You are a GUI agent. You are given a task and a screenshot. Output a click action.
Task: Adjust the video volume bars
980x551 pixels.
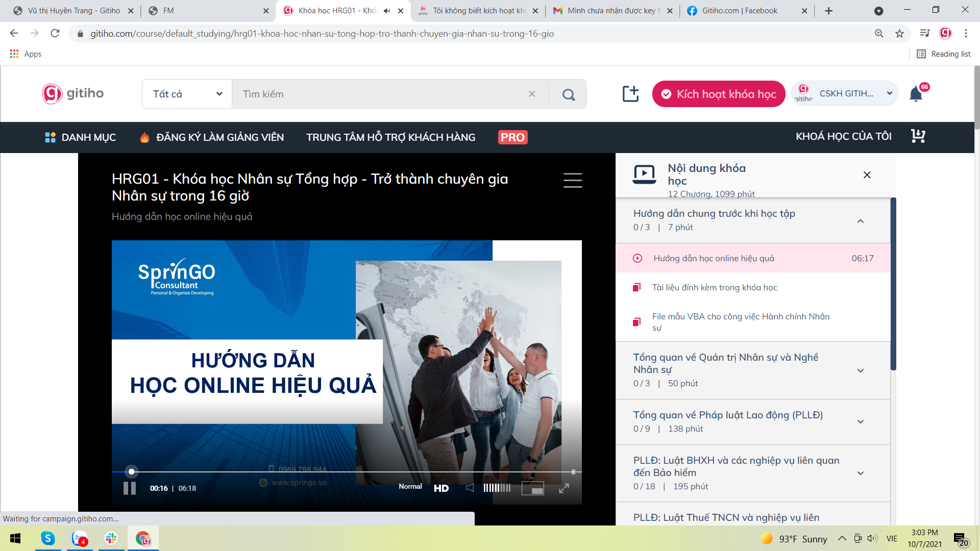click(x=497, y=488)
